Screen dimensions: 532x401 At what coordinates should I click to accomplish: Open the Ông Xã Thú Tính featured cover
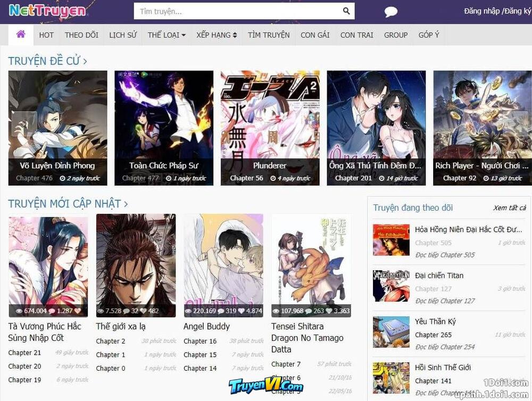click(x=376, y=128)
